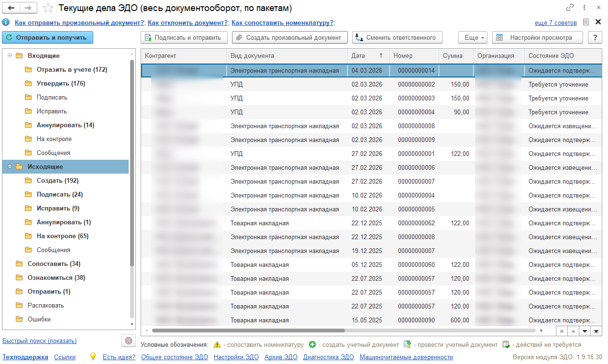The image size is (608, 364).
Task: Open the Настройки просмотра button
Action: pyautogui.click(x=538, y=37)
